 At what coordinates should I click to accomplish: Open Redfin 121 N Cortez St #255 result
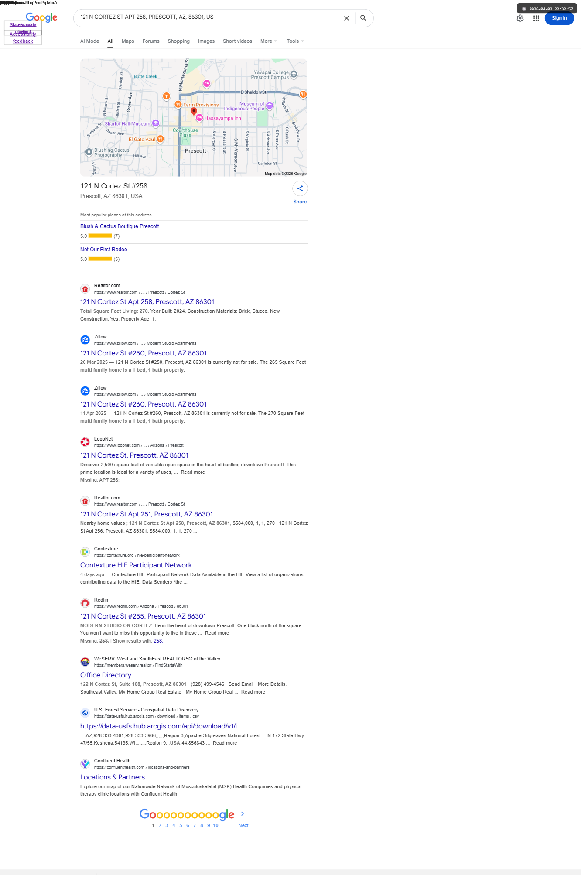click(x=143, y=616)
